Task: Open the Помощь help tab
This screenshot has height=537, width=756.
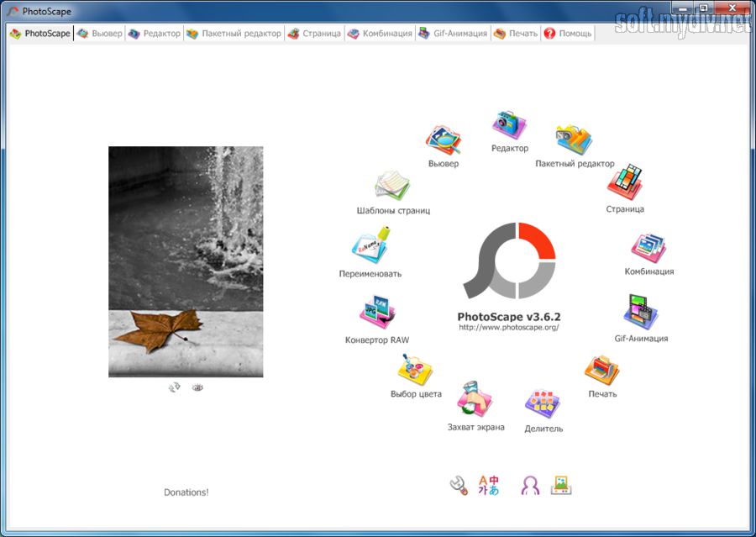Action: (568, 34)
